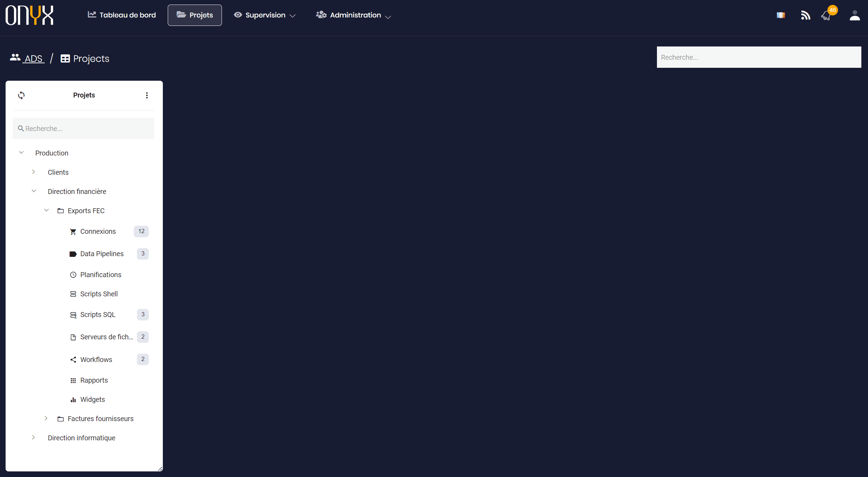This screenshot has height=477, width=868.
Task: Select the Projets navigation tab
Action: click(195, 15)
